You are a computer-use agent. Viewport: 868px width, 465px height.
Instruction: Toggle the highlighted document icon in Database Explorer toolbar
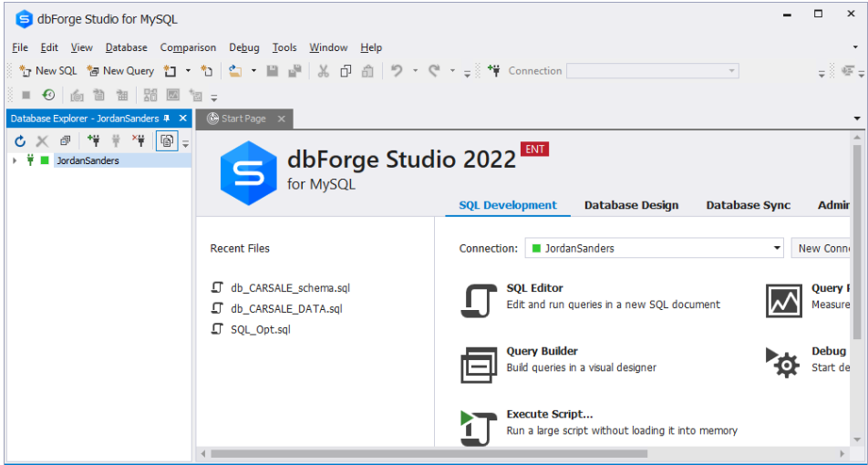coord(167,141)
